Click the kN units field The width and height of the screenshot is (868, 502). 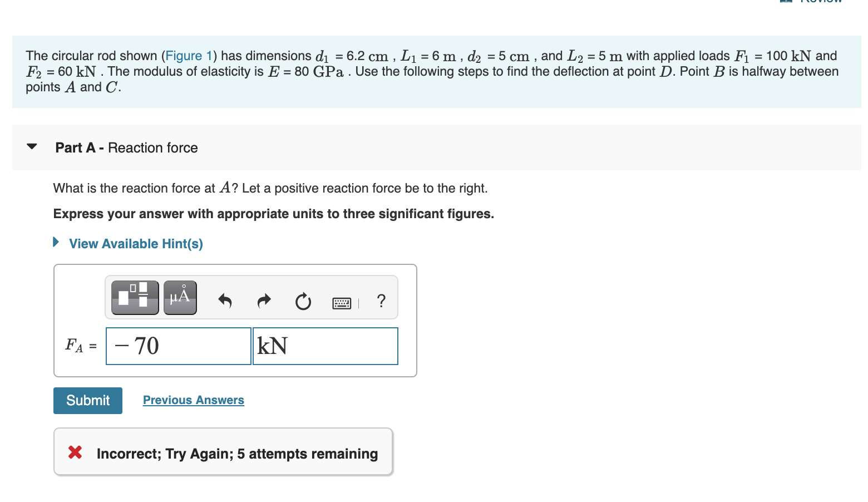coord(325,346)
